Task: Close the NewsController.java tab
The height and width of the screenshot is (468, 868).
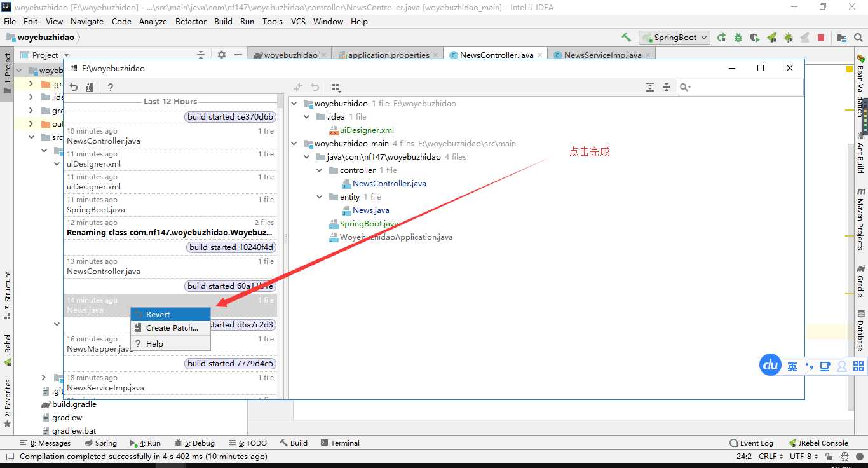Action: [541, 55]
